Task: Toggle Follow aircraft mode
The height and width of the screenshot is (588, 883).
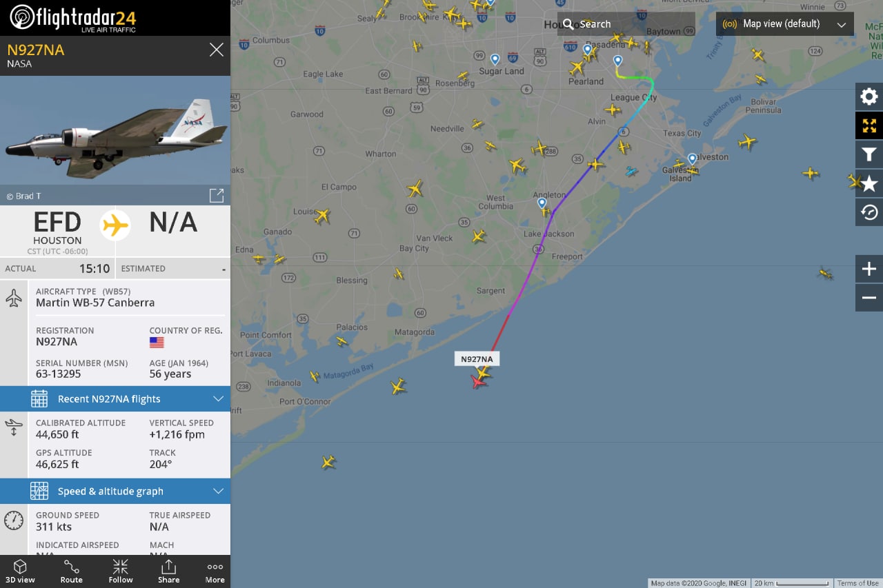Action: coord(121,571)
